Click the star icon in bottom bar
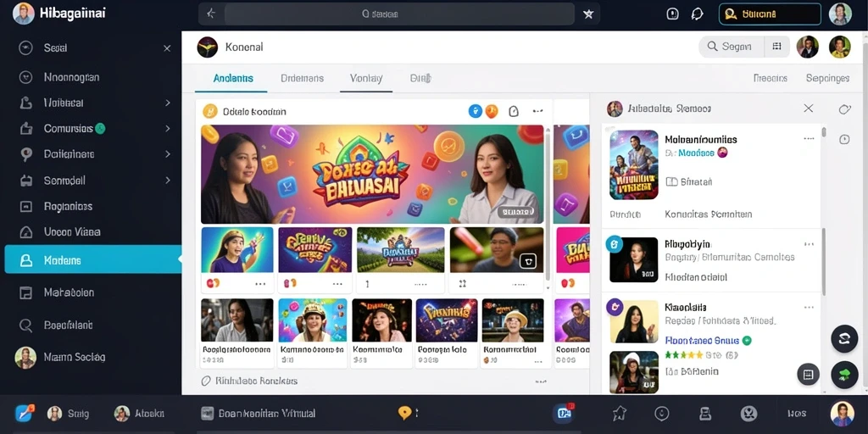This screenshot has width=868, height=434. click(x=619, y=413)
